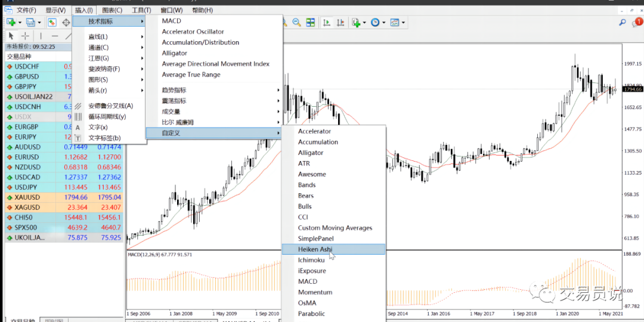Select the horizontal line drawing tool

55,36
